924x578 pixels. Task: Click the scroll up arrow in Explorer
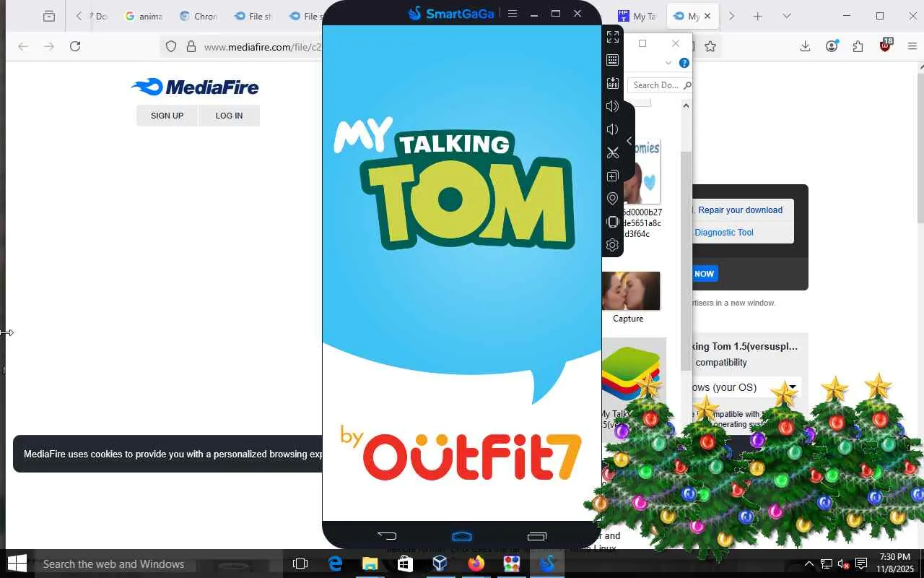pos(686,105)
